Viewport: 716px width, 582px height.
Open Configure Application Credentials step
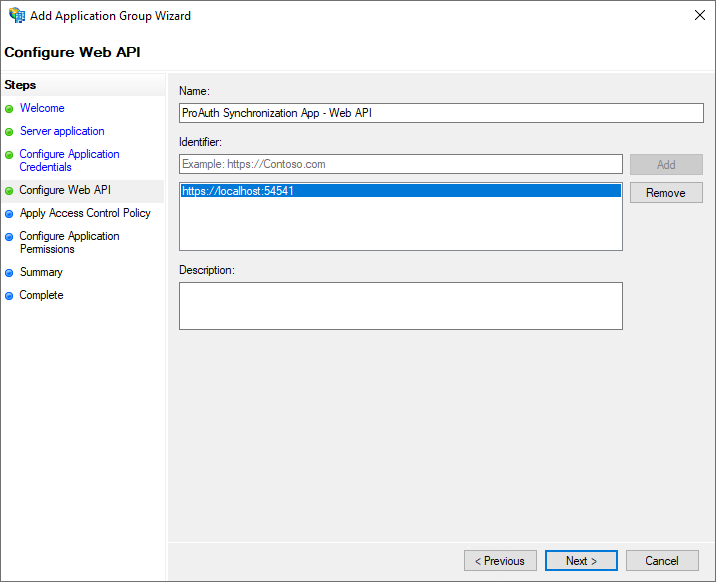coord(69,160)
